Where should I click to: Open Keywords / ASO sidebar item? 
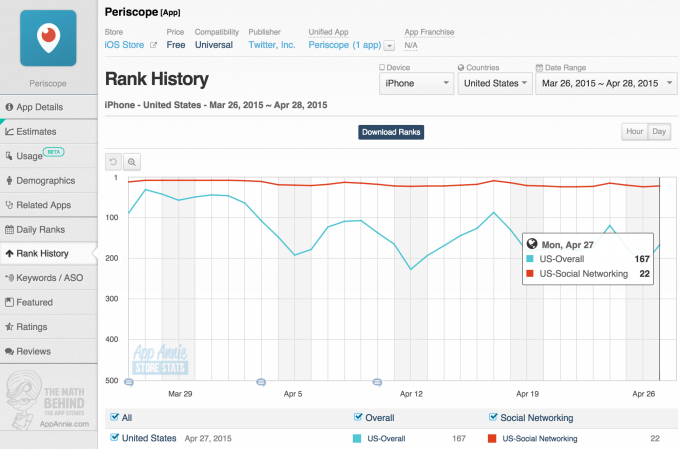pyautogui.click(x=49, y=278)
